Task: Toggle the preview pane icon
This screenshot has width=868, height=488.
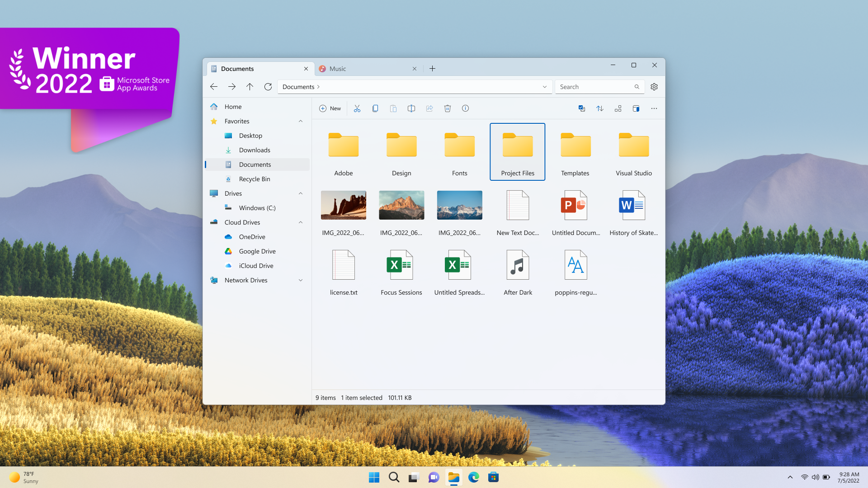Action: pyautogui.click(x=636, y=108)
